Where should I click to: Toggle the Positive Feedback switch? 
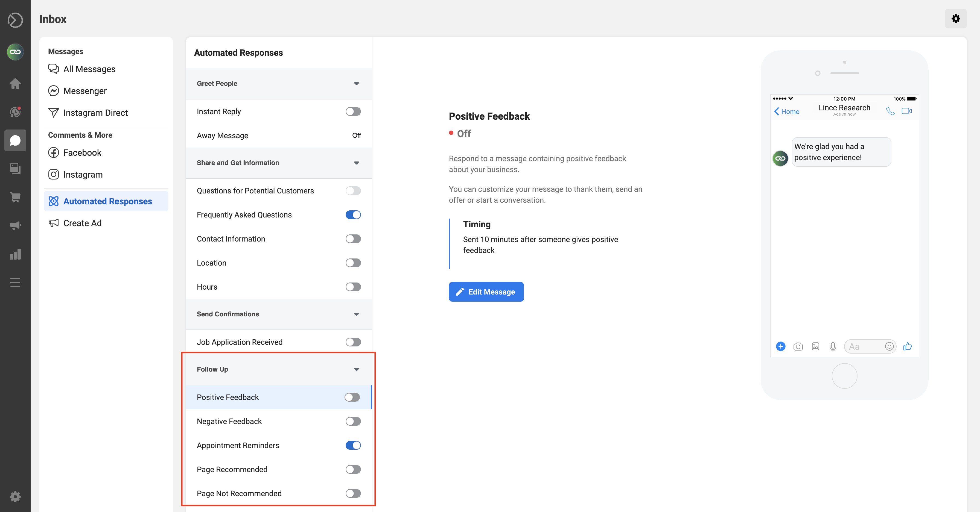tap(352, 397)
